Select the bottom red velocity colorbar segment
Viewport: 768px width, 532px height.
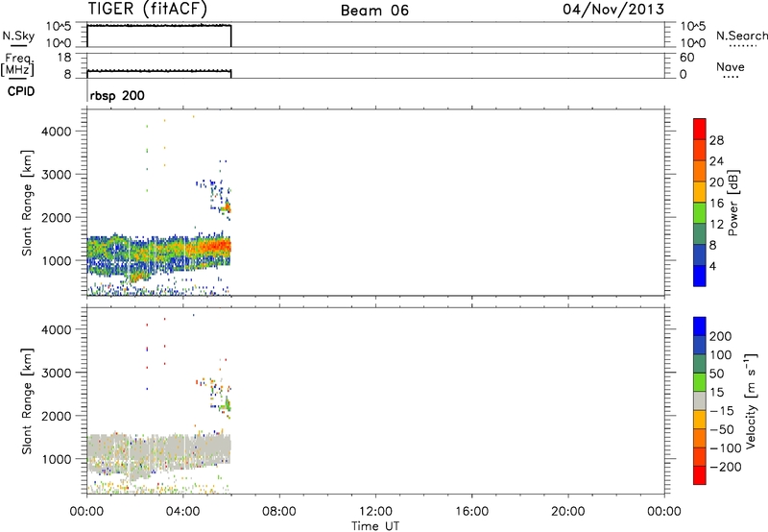[x=700, y=475]
